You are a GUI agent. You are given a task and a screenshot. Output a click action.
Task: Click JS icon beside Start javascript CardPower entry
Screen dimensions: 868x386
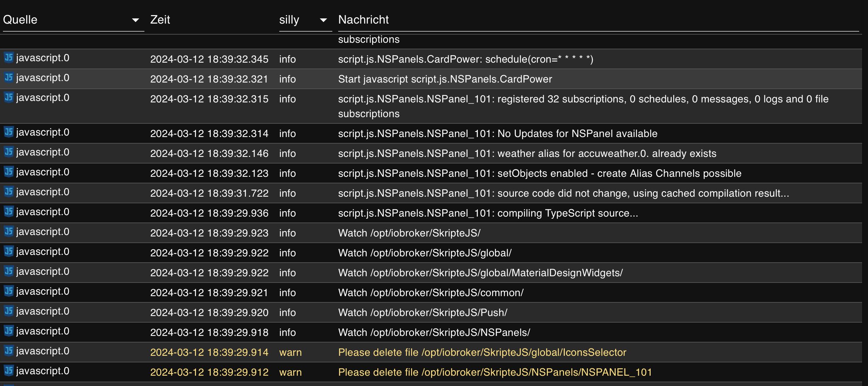click(8, 78)
